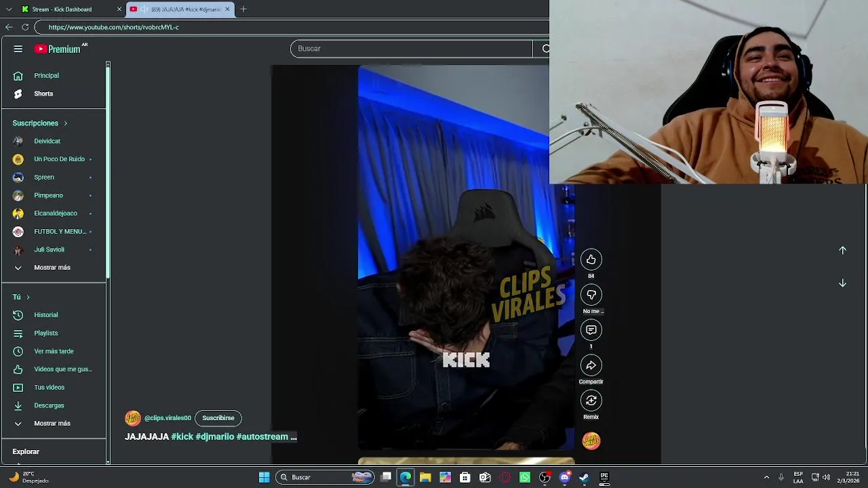Screen dimensions: 868x488
Task: Open WhatsApp from the taskbar
Action: pos(525,477)
